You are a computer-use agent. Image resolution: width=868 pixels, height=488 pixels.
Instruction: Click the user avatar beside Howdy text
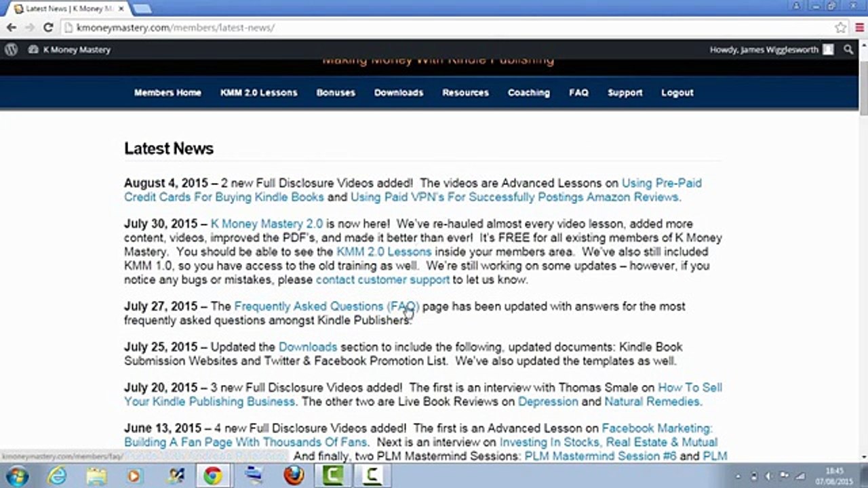pos(828,49)
